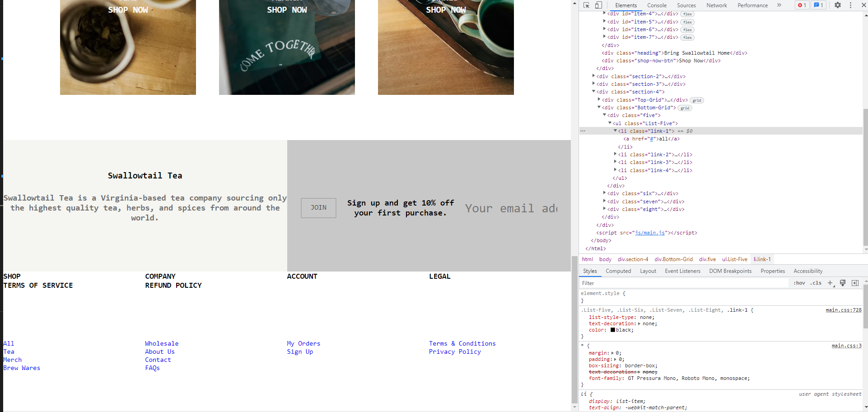
Task: Click into the Styles Filter field
Action: pyautogui.click(x=684, y=283)
